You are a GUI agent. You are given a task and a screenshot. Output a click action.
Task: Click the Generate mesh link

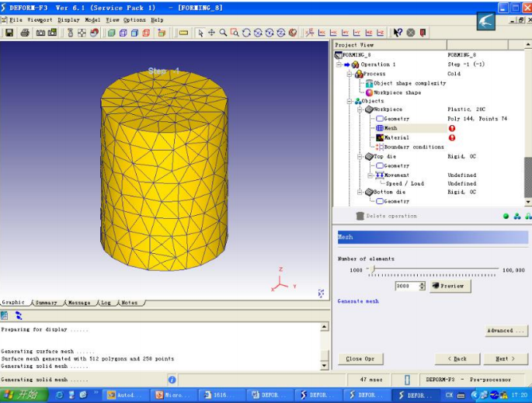[358, 301]
